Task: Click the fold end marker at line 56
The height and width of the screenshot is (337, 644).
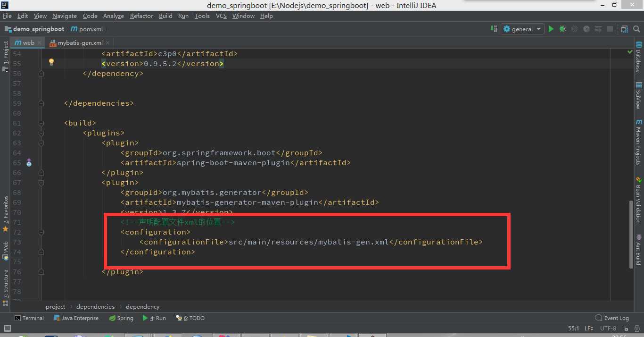Action: [41, 74]
